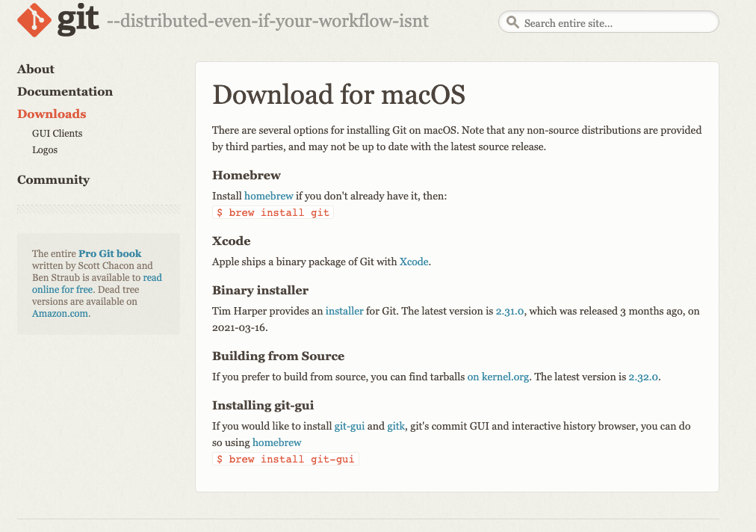Click the 'Homebrew' section heading
This screenshot has width=756, height=532.
[x=247, y=175]
